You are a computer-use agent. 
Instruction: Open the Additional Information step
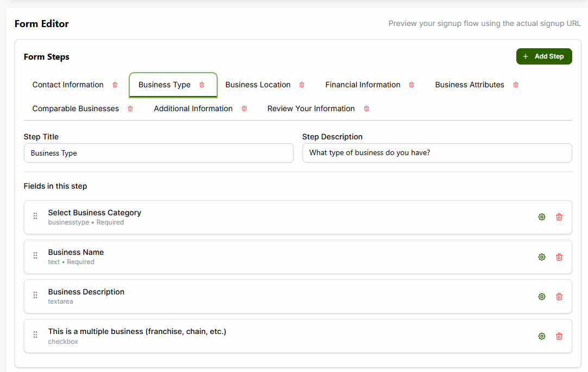(x=193, y=108)
